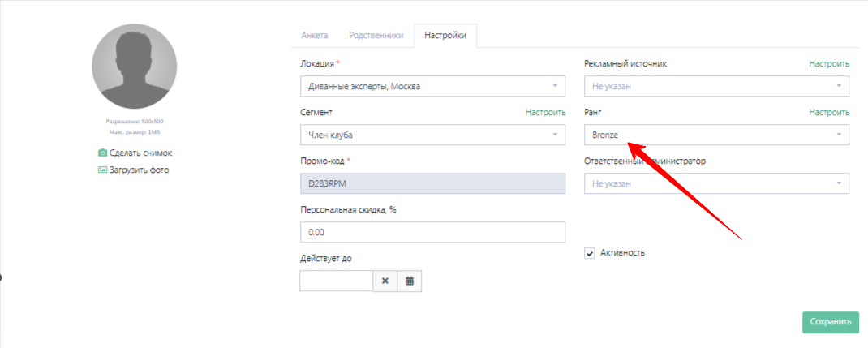
Task: Click the image icon beside Загрузить фото
Action: [102, 170]
